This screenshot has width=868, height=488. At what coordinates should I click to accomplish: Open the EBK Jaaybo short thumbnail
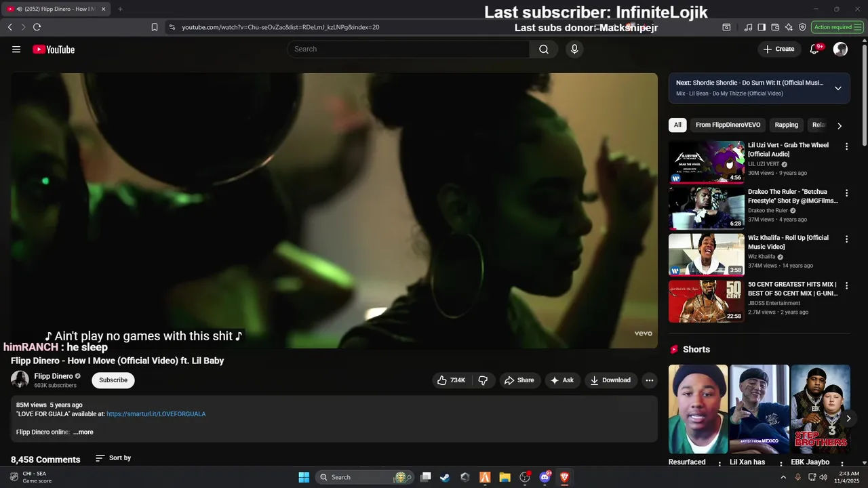[821, 409]
